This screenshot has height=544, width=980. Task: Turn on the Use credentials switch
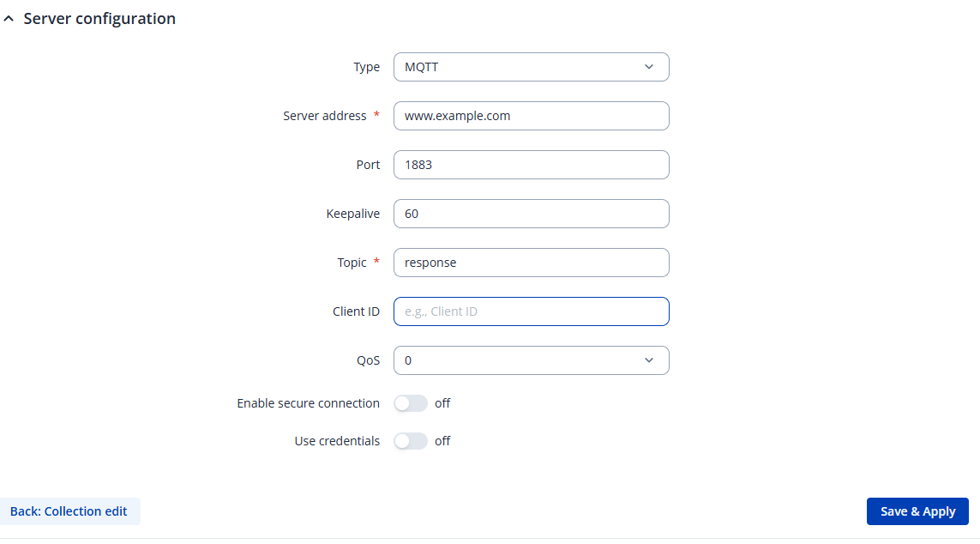click(410, 441)
